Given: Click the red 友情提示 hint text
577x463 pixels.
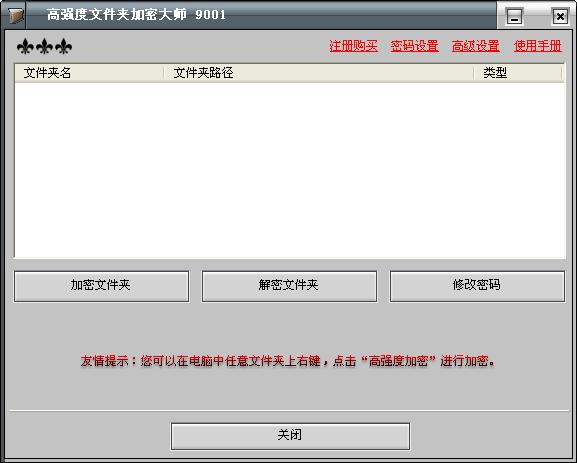Looking at the screenshot, I should (288, 361).
